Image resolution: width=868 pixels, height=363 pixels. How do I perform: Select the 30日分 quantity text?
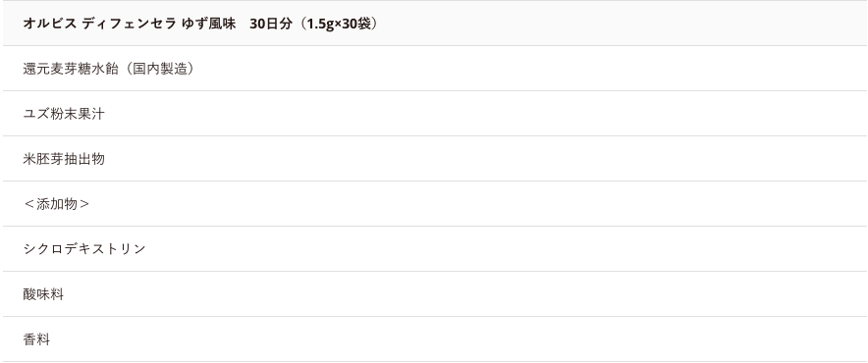[271, 24]
